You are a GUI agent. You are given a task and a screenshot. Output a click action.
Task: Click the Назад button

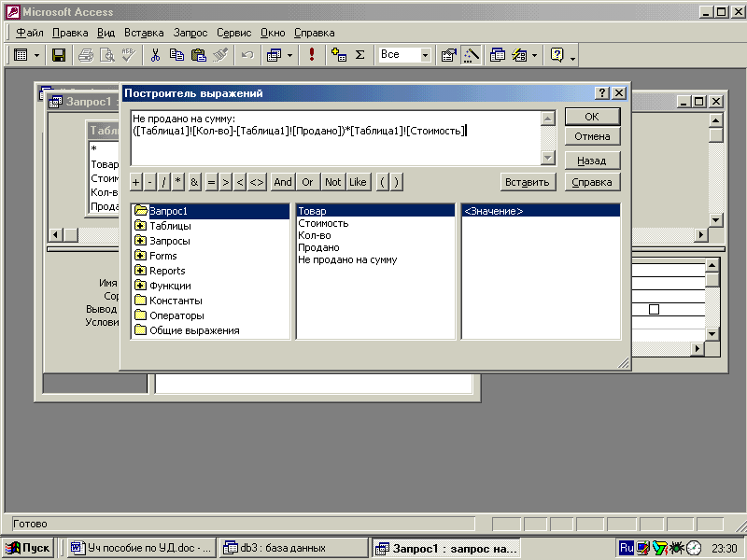(x=592, y=161)
